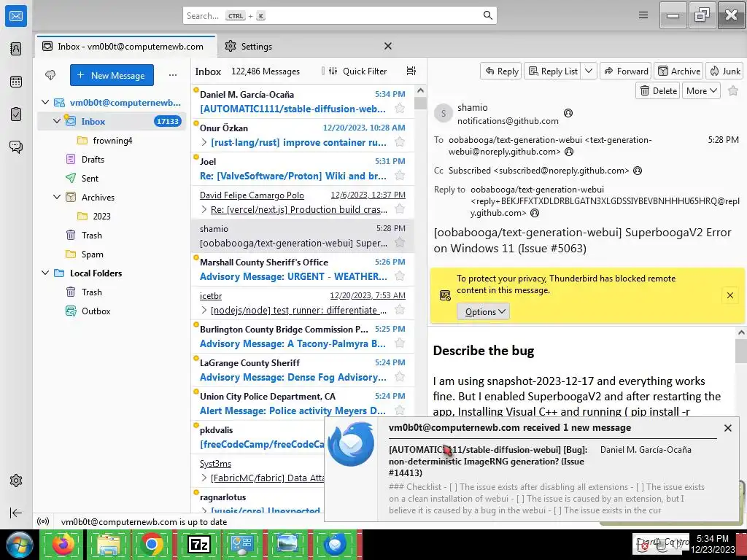Screen dimensions: 747x560
Task: Open 7-Zip from the taskbar
Action: [198, 544]
